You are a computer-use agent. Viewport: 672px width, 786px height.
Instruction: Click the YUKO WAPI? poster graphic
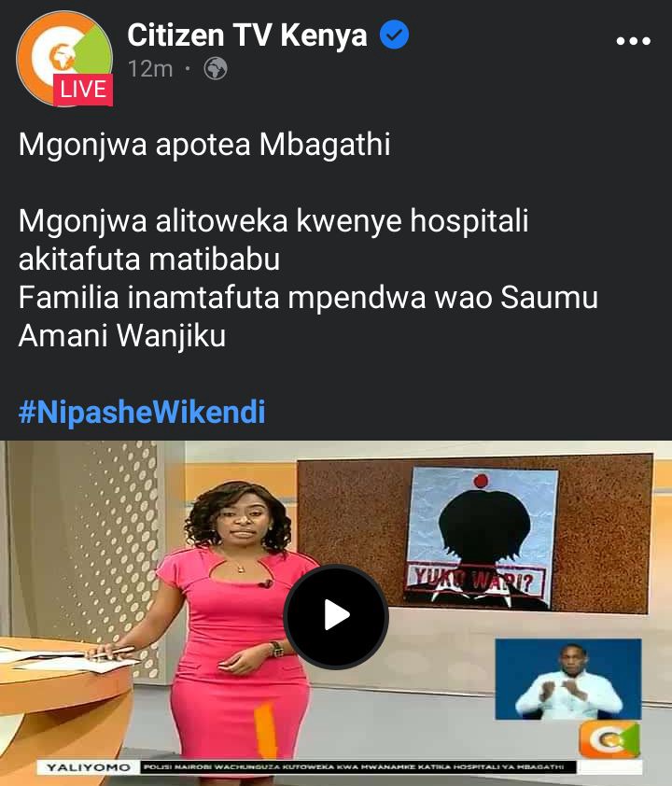point(481,538)
